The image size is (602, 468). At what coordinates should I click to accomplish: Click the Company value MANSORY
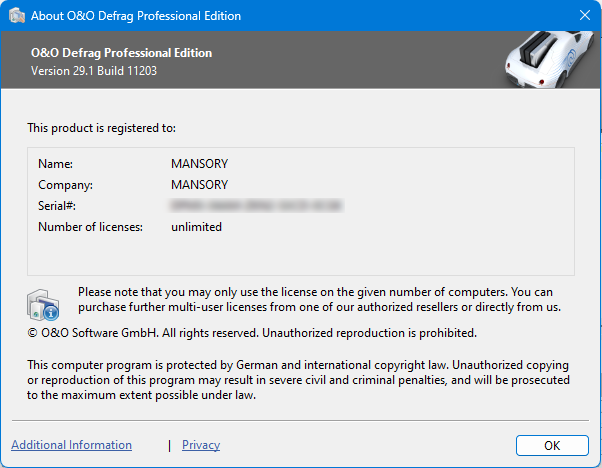[x=199, y=184]
